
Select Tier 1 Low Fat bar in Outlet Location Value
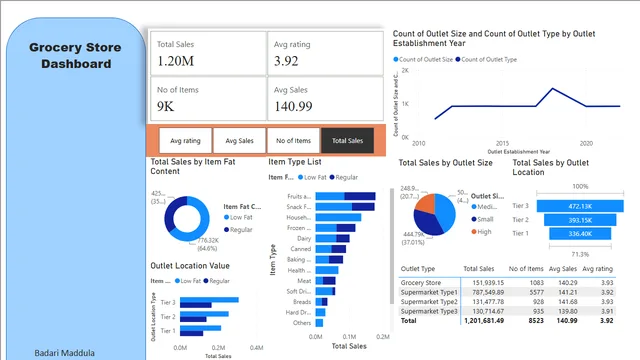200,328
